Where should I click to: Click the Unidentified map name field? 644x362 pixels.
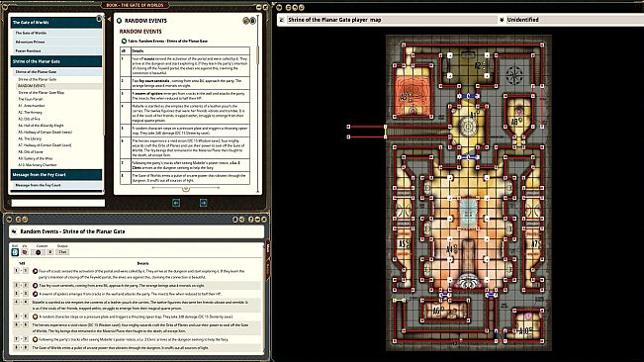575,20
